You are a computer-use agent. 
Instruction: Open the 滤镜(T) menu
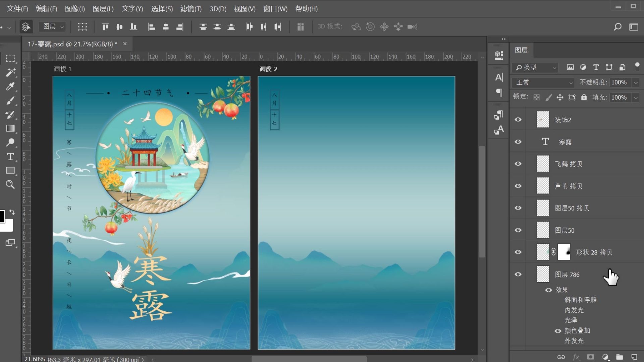click(191, 9)
